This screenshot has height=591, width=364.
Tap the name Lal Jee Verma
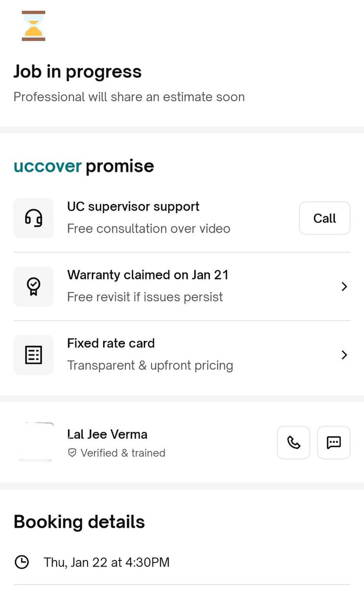point(107,434)
